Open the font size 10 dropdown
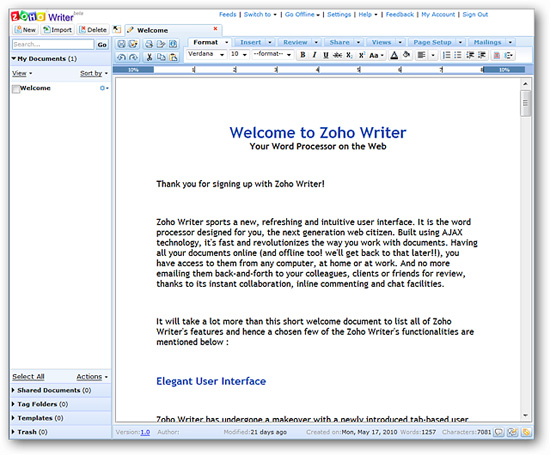550x455 pixels. 239,54
